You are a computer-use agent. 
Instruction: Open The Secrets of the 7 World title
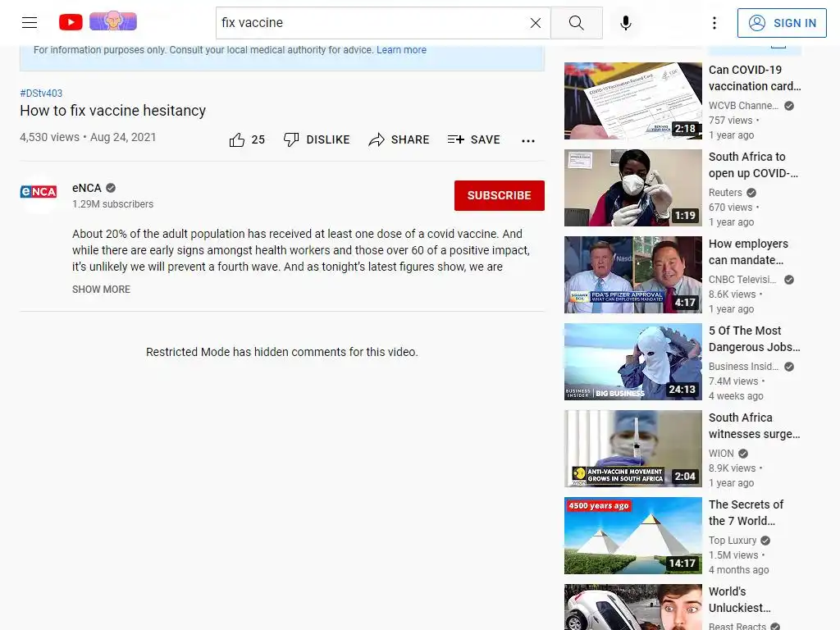pos(746,512)
